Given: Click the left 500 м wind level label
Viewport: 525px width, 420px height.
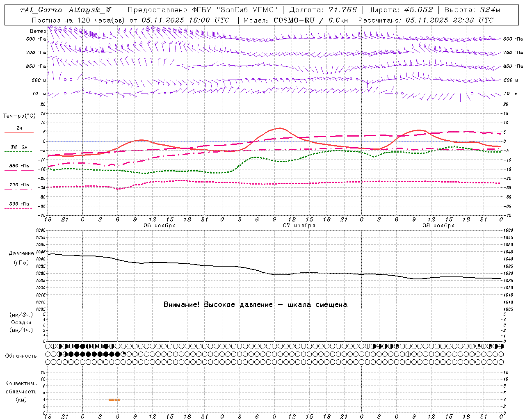Looking at the screenshot, I should click(39, 80).
